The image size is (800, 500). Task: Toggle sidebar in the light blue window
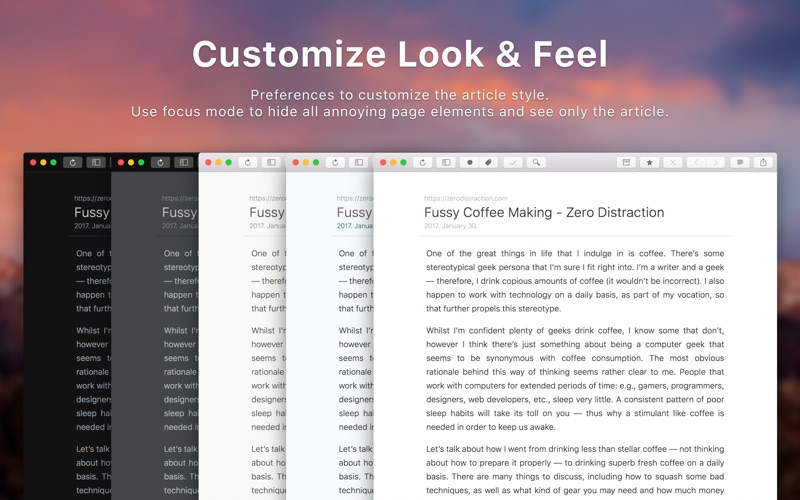click(x=358, y=162)
